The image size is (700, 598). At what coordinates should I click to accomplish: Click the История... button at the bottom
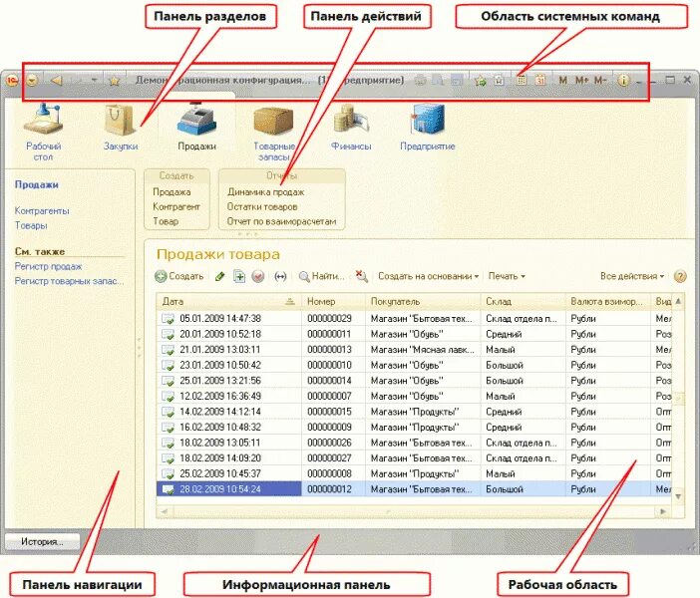[x=43, y=542]
